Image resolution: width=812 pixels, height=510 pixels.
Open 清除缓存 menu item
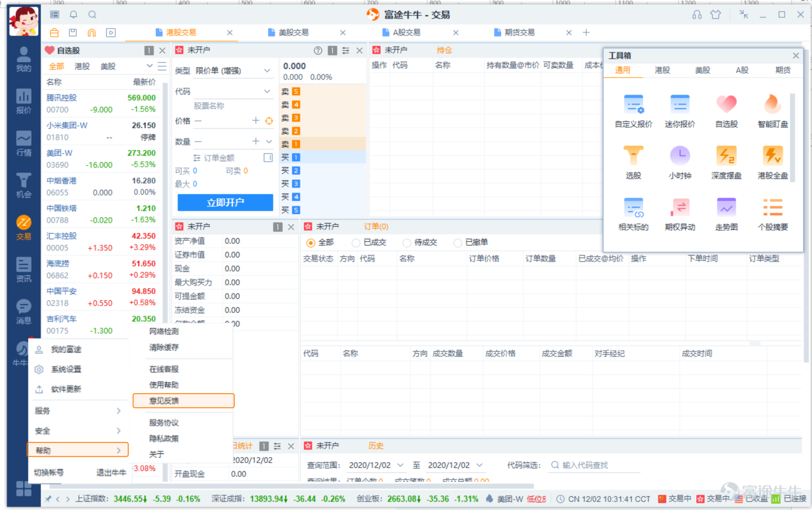[164, 348]
